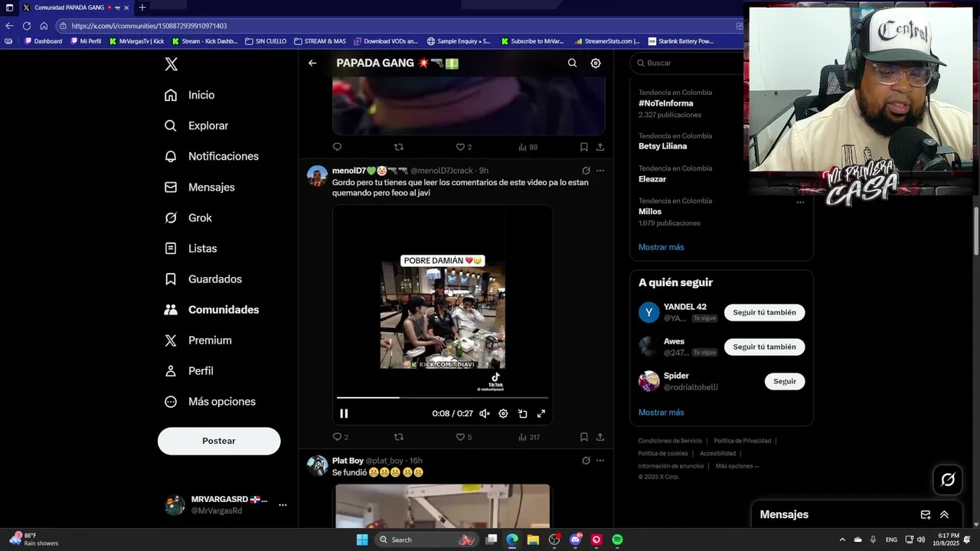Like the menolD7 post with 5 likes
Screen dimensions: 980x551
(x=464, y=437)
